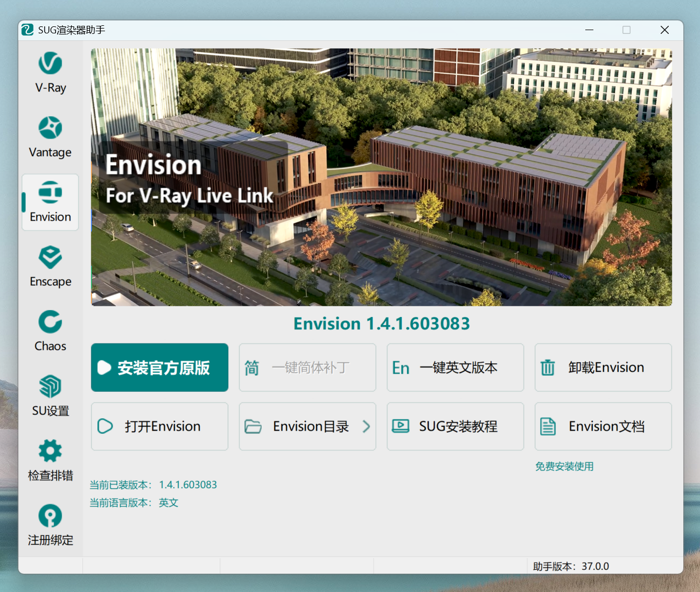The height and width of the screenshot is (592, 700).
Task: Open the V-Ray section in sidebar
Action: (x=50, y=73)
